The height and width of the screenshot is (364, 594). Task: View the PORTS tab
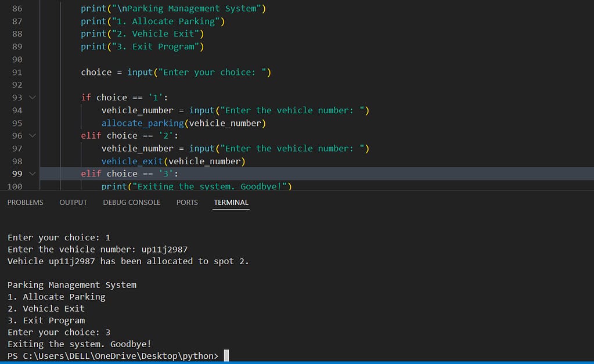click(186, 202)
